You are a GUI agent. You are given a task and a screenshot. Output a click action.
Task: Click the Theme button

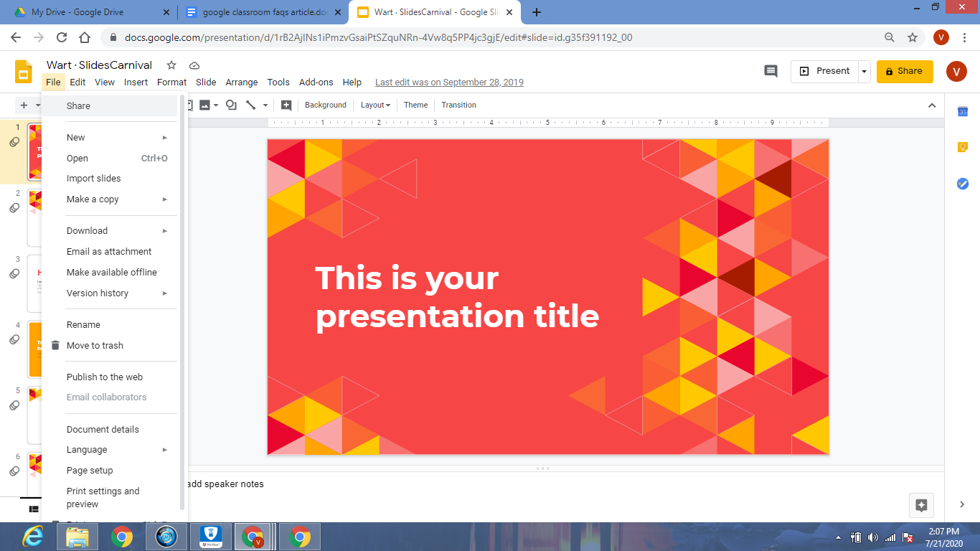[x=415, y=105]
